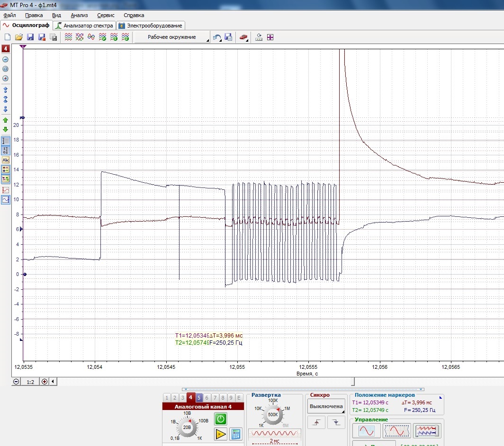This screenshot has width=504, height=446.
Task: Toggle the red chart view button
Action: [6, 190]
